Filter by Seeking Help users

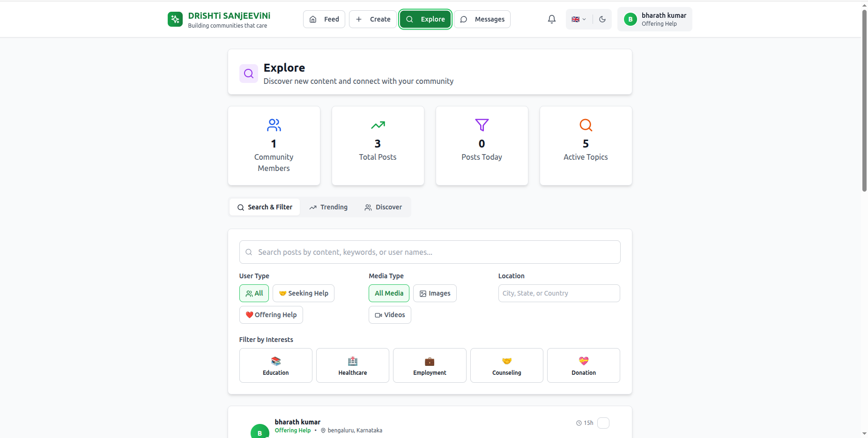coord(304,293)
